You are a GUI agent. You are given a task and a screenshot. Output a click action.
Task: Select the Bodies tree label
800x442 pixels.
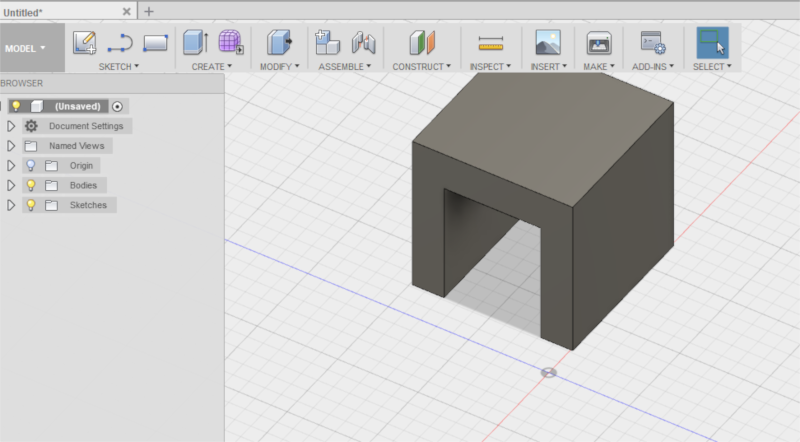click(83, 185)
